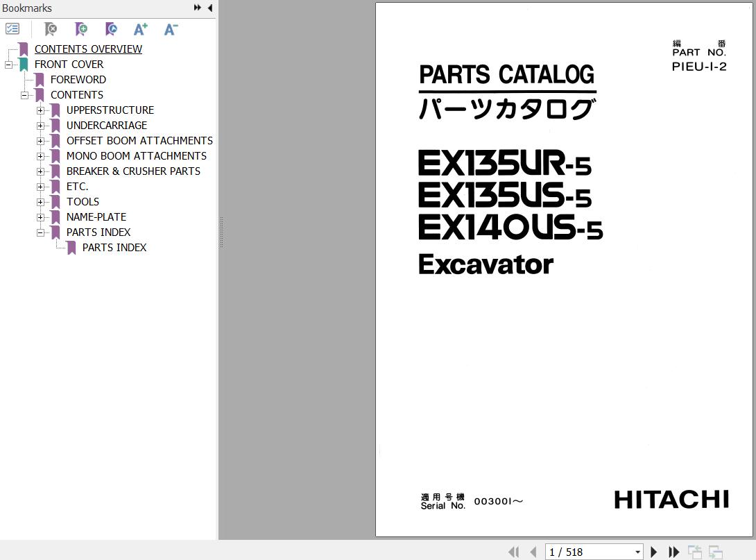Click the word Excavator on the page
Image resolution: width=756 pixels, height=560 pixels.
486,264
